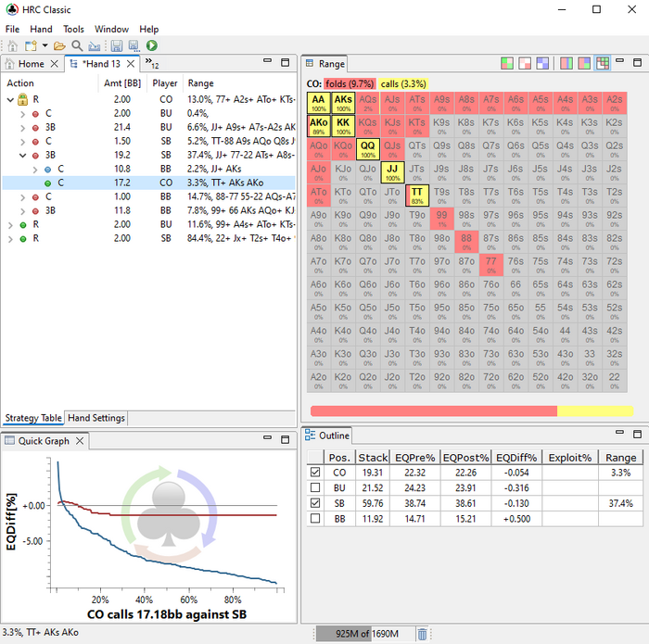Click the open folder toolbar icon
This screenshot has height=644, width=649.
coord(59,45)
